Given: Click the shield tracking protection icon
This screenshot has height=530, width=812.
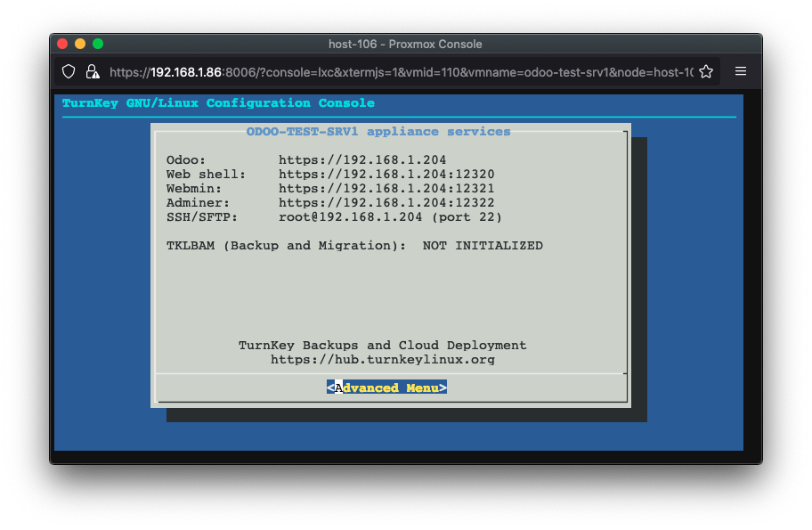Looking at the screenshot, I should point(69,71).
